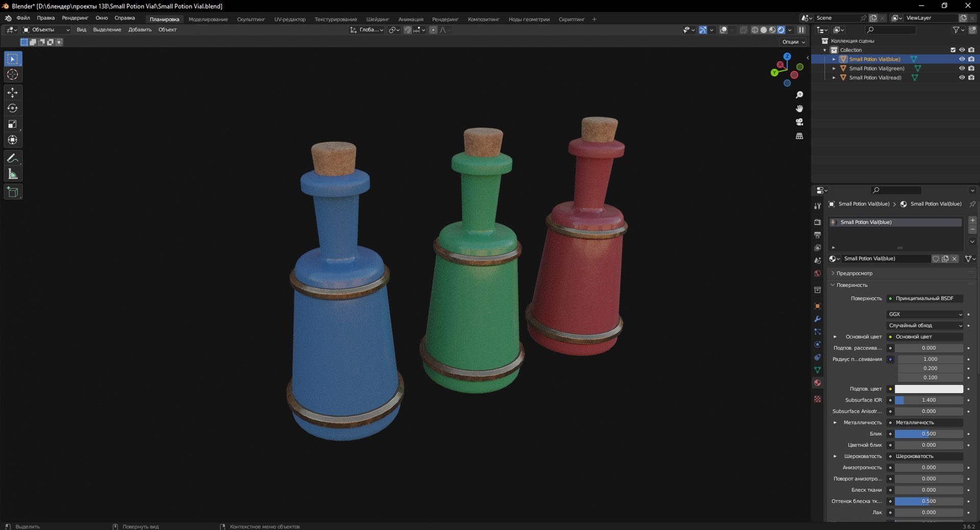
Task: Select the Annotate tool
Action: pos(13,158)
